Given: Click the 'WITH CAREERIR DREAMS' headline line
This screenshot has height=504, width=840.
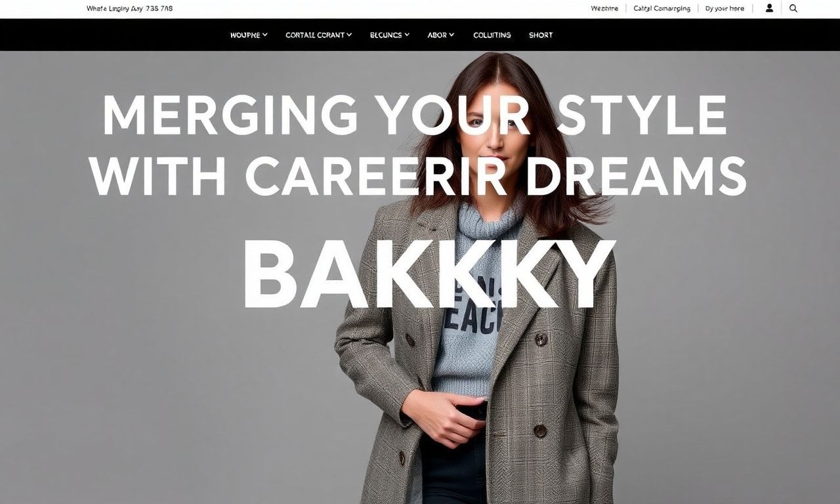Looking at the screenshot, I should tap(418, 177).
